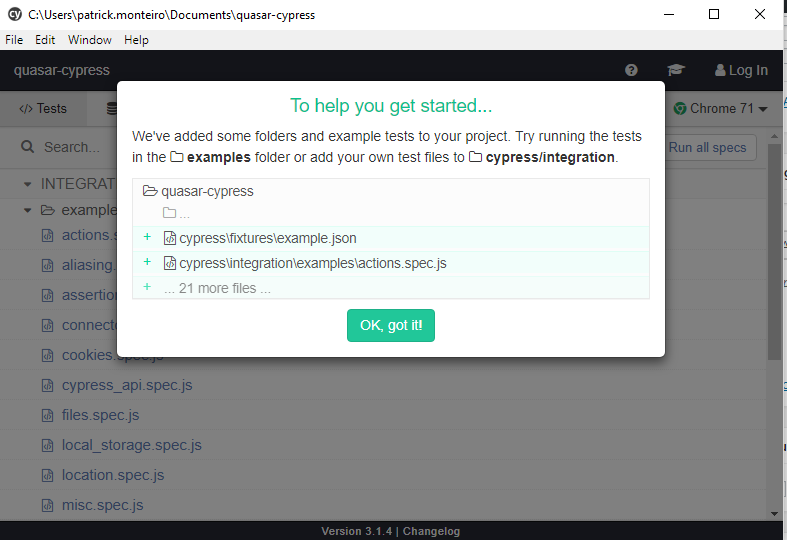Screen dimensions: 787x540
Task: Collapse the INTEGRATION TESTS section
Action: pos(27,184)
